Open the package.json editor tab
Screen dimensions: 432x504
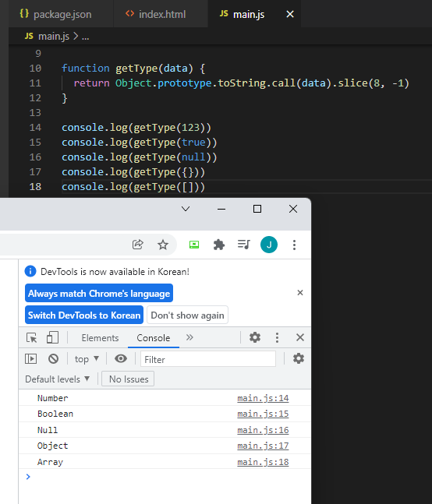coord(61,14)
